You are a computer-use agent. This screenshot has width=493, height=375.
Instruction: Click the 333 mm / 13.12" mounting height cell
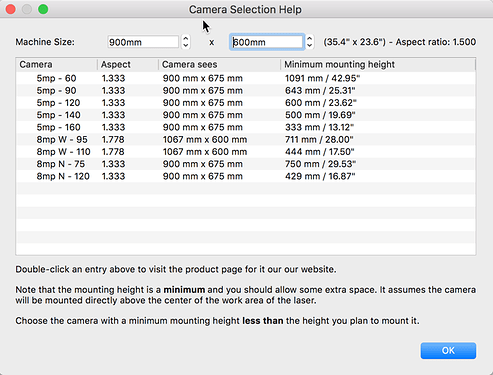[319, 127]
